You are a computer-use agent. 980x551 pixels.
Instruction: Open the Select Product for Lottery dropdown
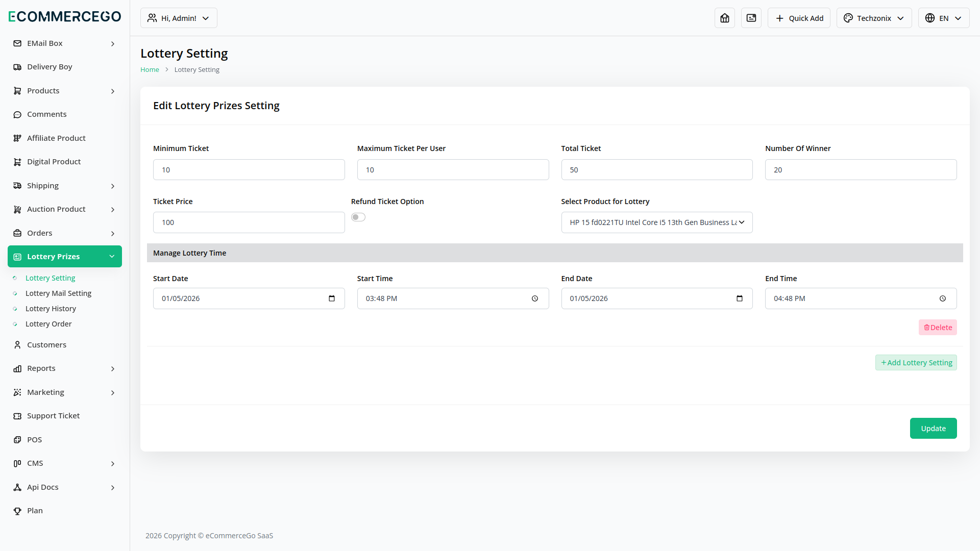[657, 222]
